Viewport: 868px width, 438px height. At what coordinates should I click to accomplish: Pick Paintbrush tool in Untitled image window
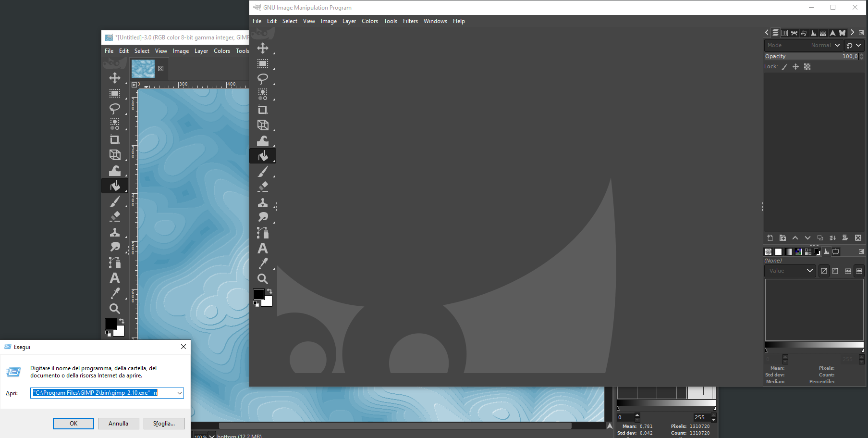coord(115,201)
